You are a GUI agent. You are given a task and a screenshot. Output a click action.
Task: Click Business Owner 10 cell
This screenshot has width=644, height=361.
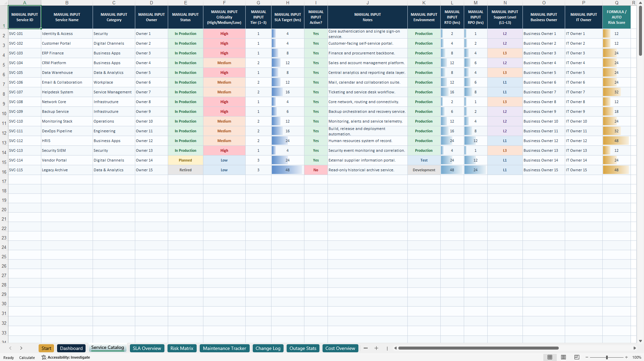coord(544,121)
